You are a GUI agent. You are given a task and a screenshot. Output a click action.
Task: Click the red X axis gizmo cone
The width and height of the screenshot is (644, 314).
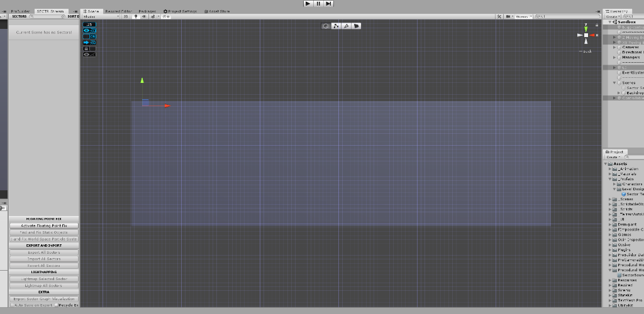tap(592, 35)
